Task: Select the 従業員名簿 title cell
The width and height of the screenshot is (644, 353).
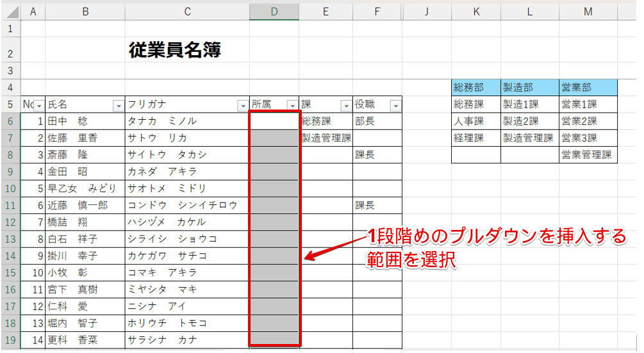Action: click(x=175, y=50)
